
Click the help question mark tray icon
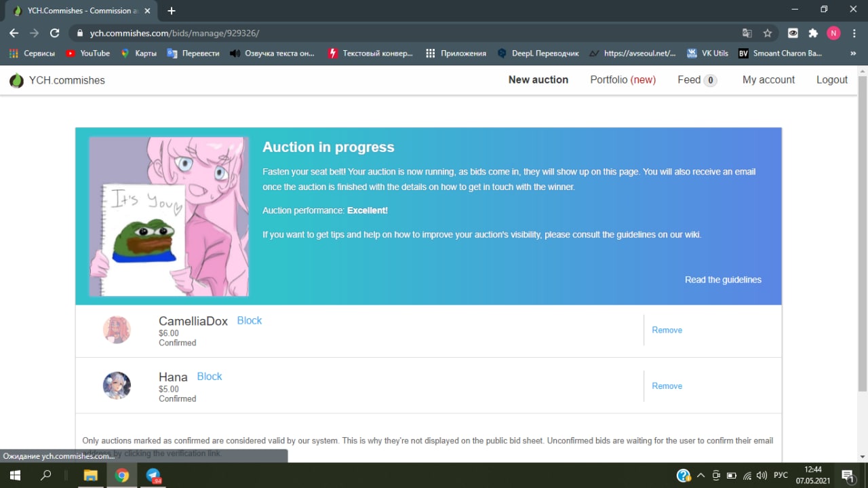[684, 475]
